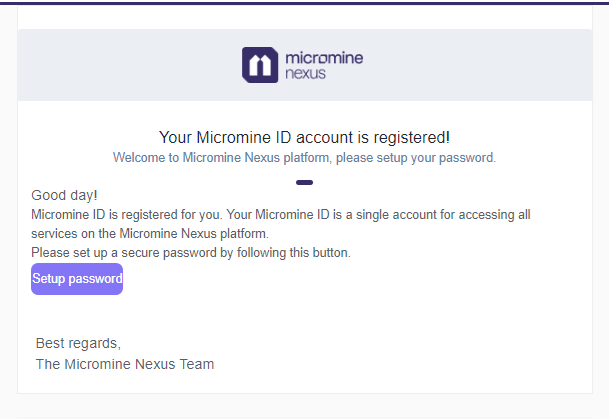
Task: Click the small purple divider dash
Action: click(305, 182)
